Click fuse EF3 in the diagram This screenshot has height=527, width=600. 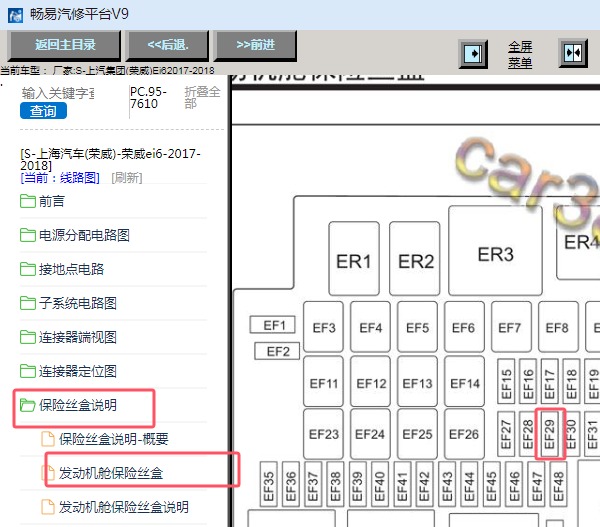pyautogui.click(x=323, y=327)
